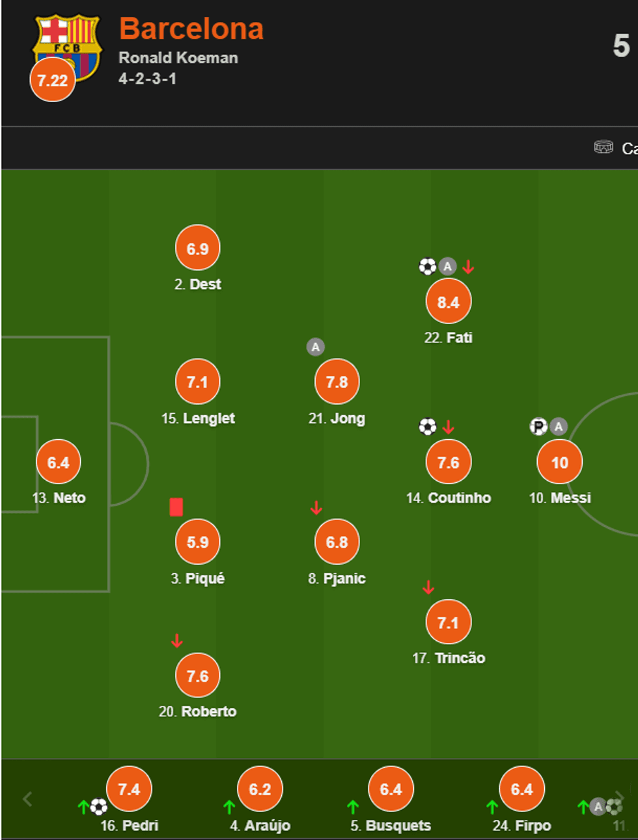Viewport: 638px width, 840px height.
Task: Click the sub-on arrow beside Araújo
Action: [x=229, y=807]
